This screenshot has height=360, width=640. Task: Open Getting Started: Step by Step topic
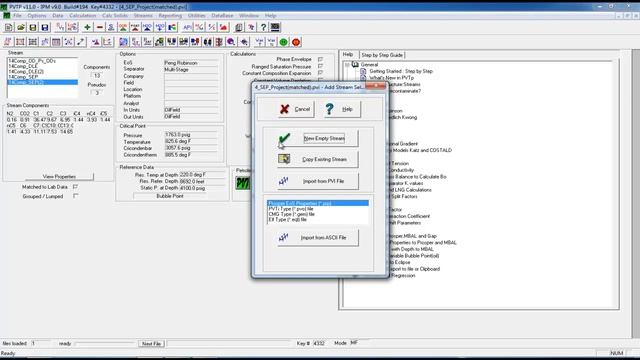[x=401, y=71]
